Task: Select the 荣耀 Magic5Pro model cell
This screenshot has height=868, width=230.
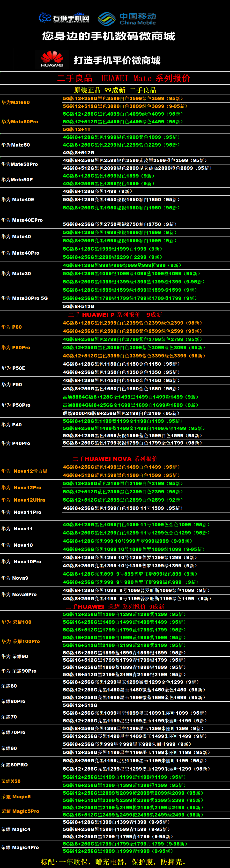Action: 31,811
